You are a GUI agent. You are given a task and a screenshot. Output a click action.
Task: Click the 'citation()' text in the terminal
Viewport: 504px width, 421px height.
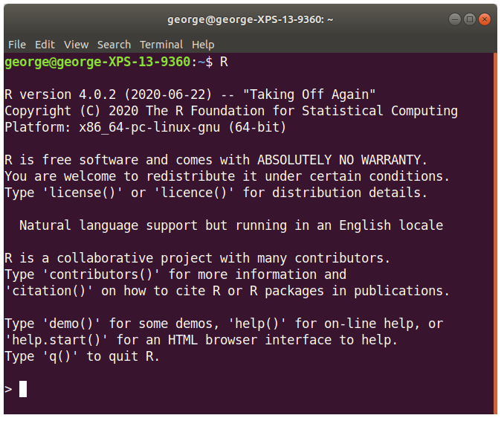49,291
